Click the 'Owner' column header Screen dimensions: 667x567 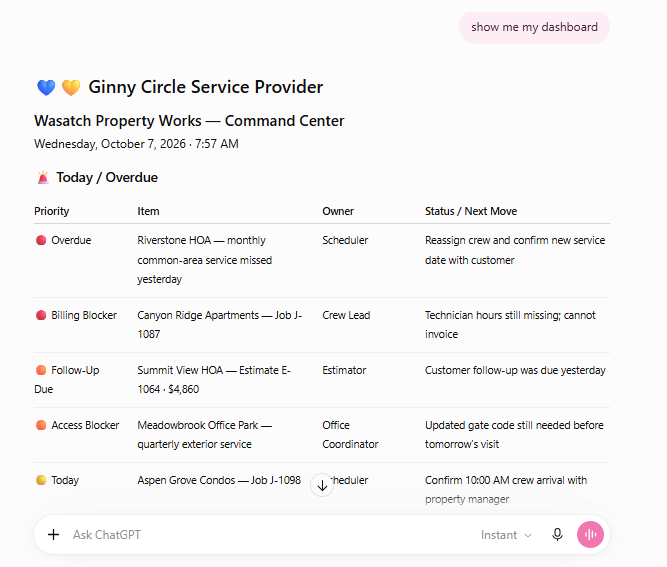[x=338, y=211]
